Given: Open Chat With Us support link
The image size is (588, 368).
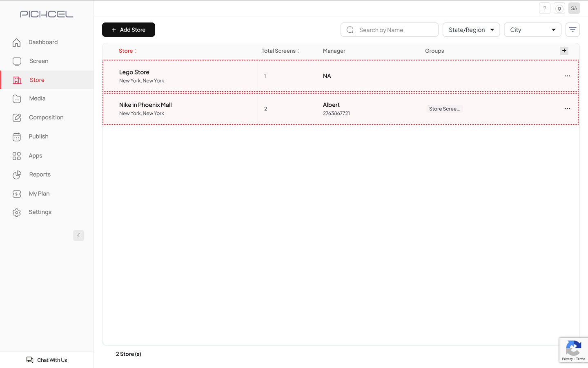Looking at the screenshot, I should [47, 360].
